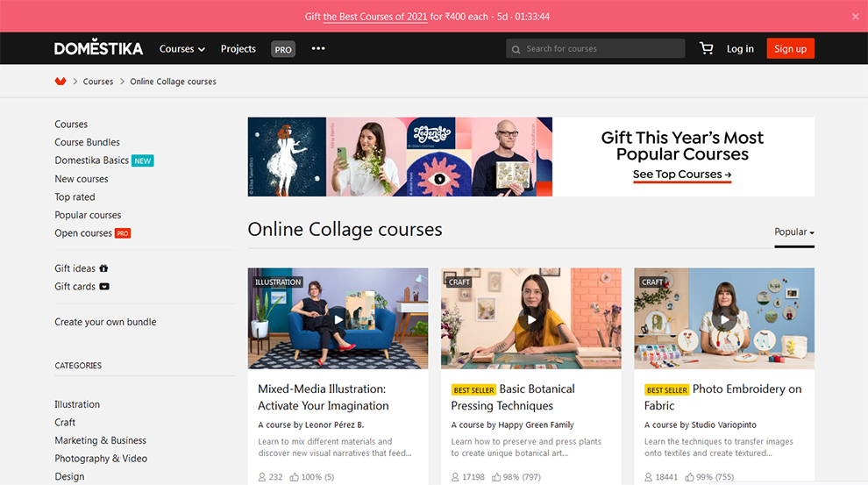Open 'the Best Courses of 2021' link
The height and width of the screenshot is (485, 868).
tap(374, 17)
